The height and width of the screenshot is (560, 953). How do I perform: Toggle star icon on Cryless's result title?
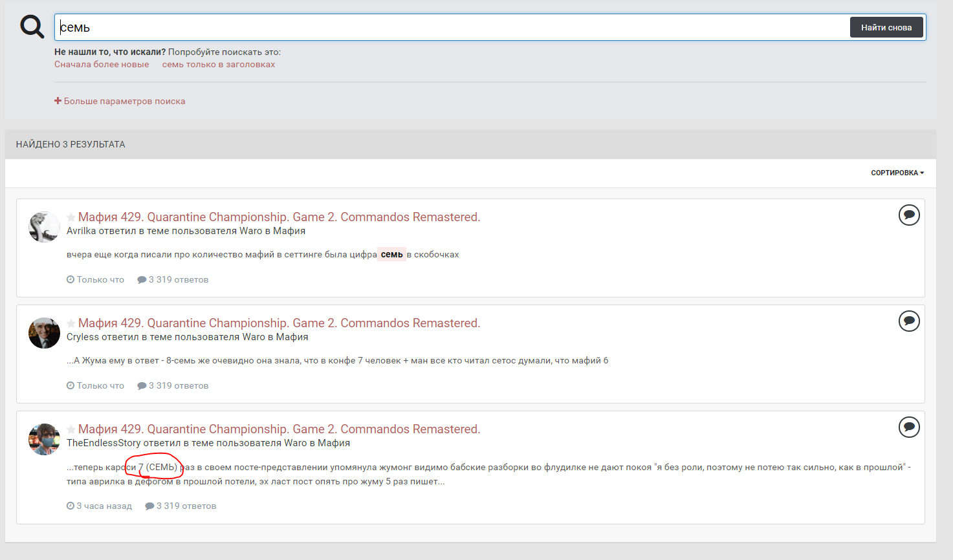[71, 323]
